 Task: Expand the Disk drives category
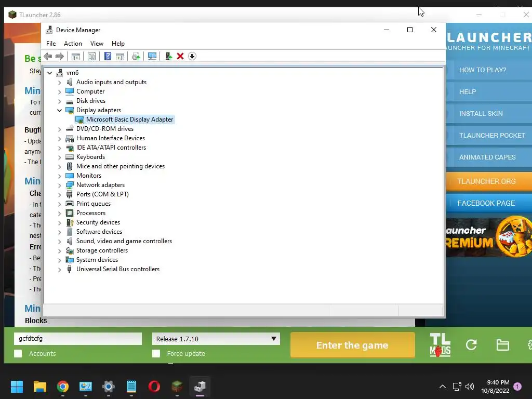pos(59,101)
